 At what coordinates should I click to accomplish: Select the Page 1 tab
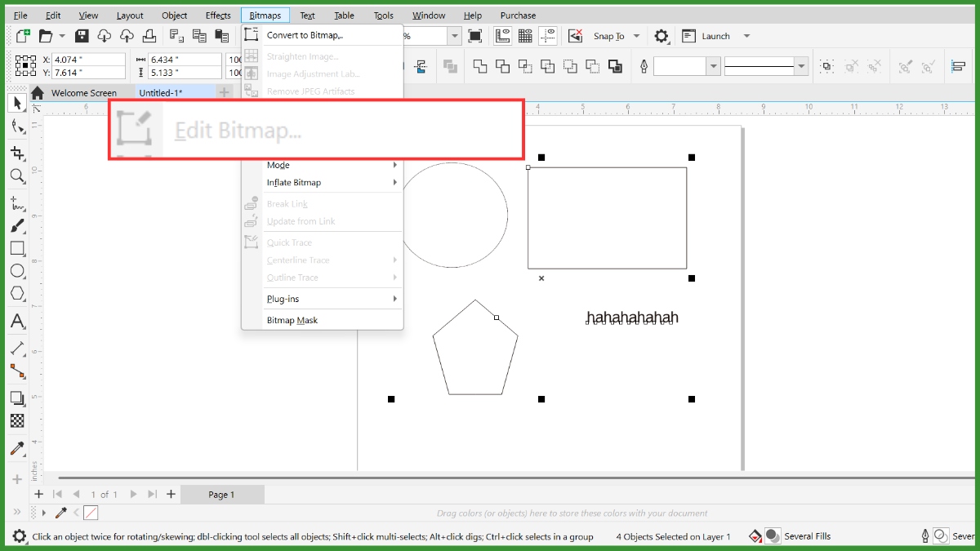pyautogui.click(x=221, y=495)
